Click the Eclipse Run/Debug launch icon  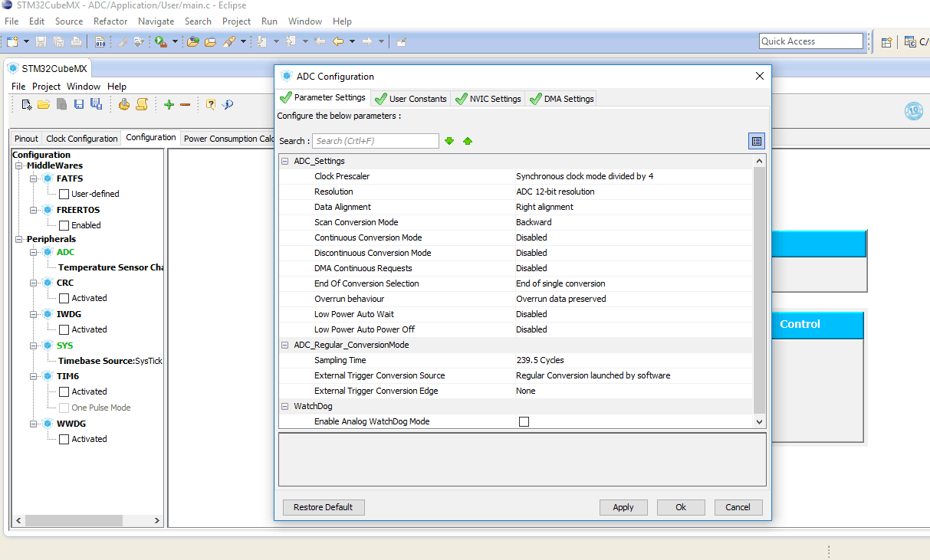click(161, 41)
